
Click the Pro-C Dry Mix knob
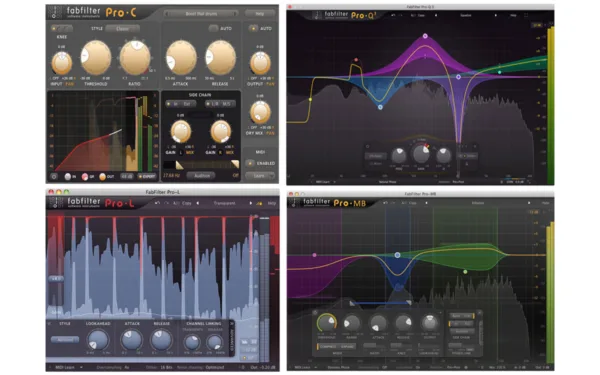[x=260, y=112]
